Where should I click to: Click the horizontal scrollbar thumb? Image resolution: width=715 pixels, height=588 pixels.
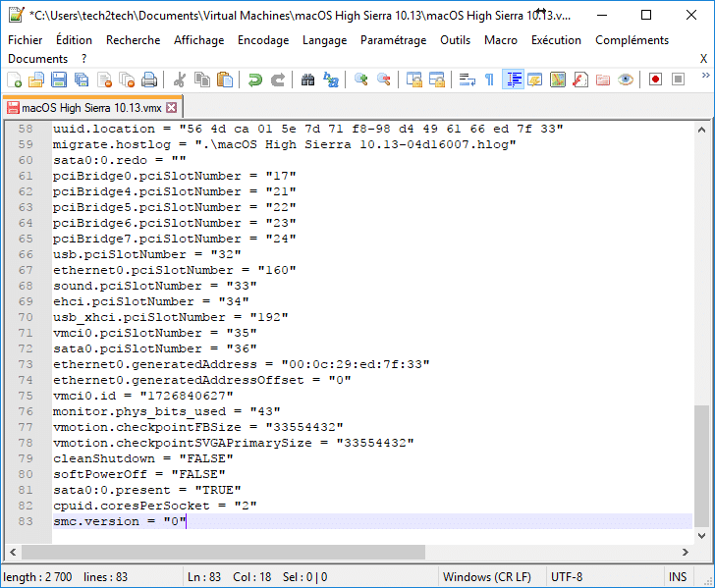[x=224, y=552]
